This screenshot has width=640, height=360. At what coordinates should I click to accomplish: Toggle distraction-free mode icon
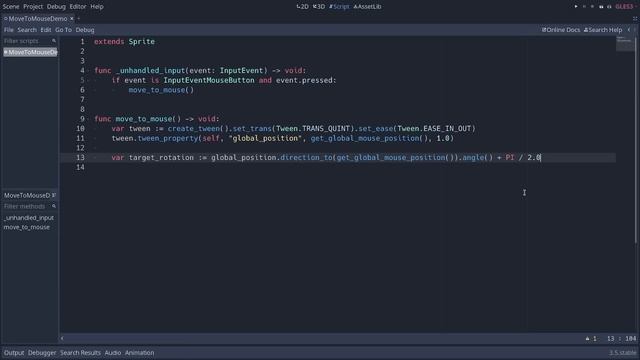pyautogui.click(x=635, y=18)
